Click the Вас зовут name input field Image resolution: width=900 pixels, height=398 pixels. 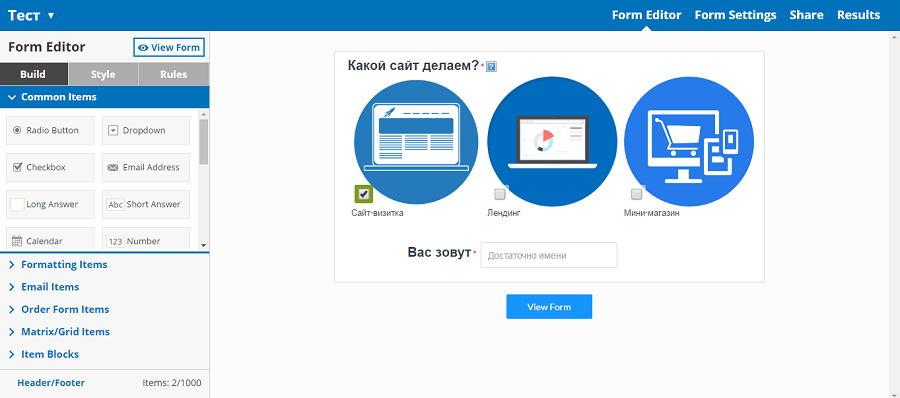[549, 255]
